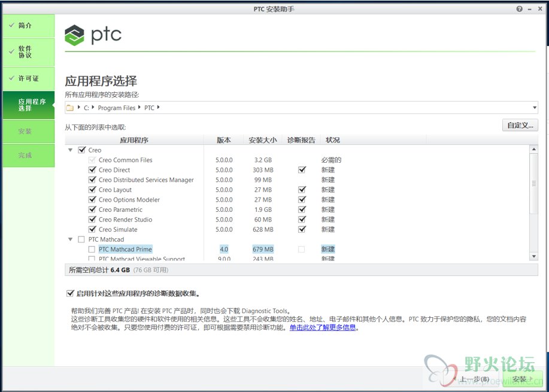This screenshot has height=392, width=549.
Task: Select the Creo Parametric row label
Action: pyautogui.click(x=120, y=209)
